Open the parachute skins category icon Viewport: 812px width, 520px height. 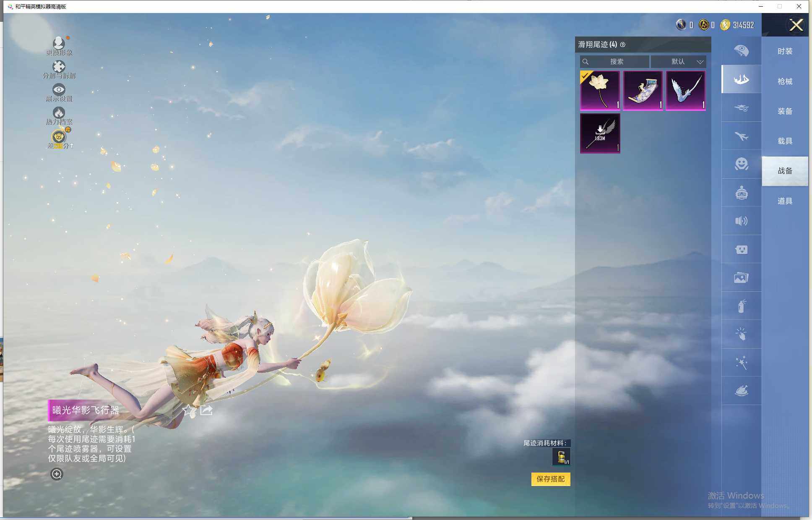(x=741, y=51)
